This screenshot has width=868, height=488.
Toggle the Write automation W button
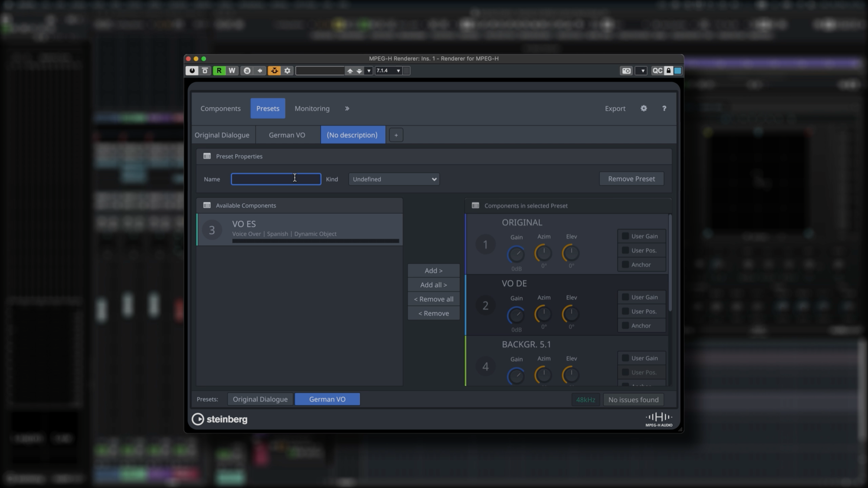point(232,71)
